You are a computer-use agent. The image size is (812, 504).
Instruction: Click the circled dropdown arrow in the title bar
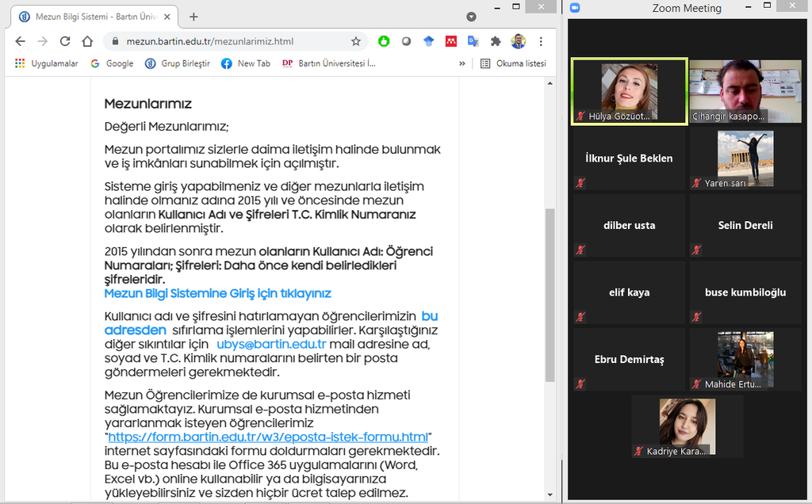(471, 16)
